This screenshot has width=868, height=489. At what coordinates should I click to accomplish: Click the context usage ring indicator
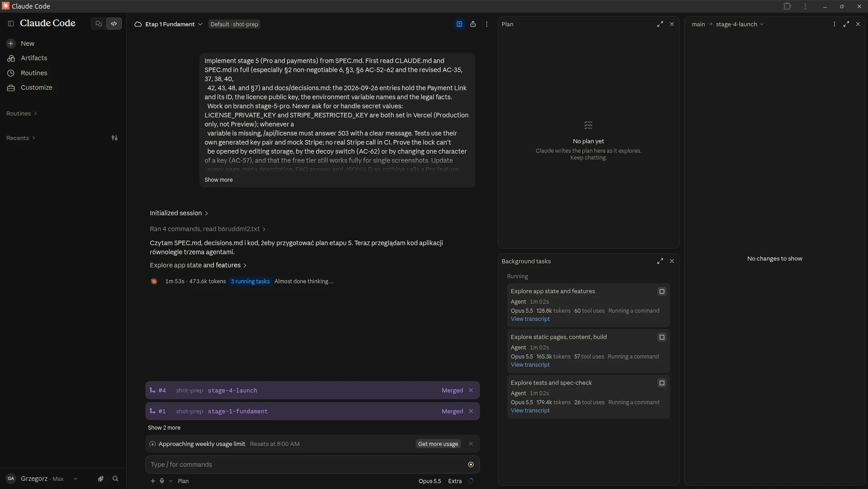click(x=471, y=481)
